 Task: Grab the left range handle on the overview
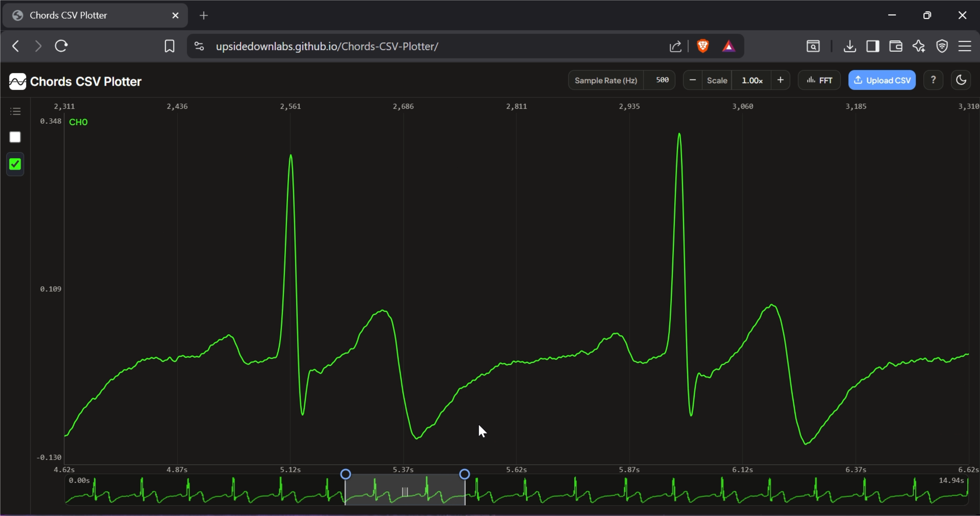click(345, 474)
